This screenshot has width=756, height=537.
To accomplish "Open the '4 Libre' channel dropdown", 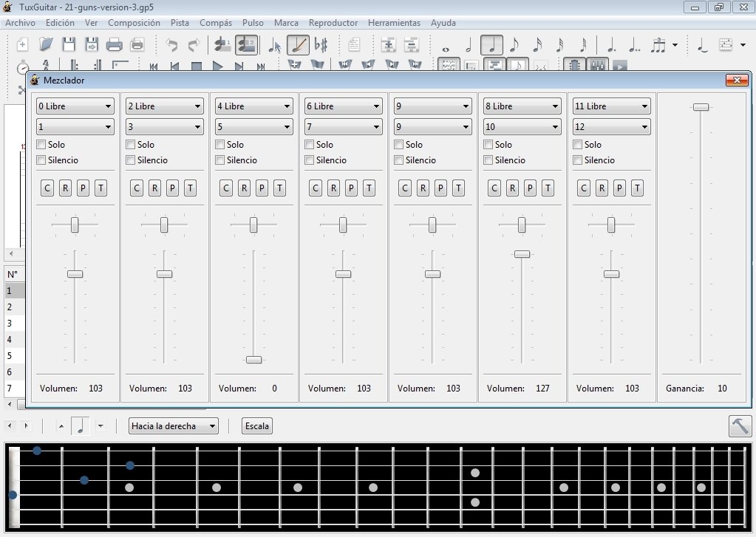I will click(x=254, y=106).
